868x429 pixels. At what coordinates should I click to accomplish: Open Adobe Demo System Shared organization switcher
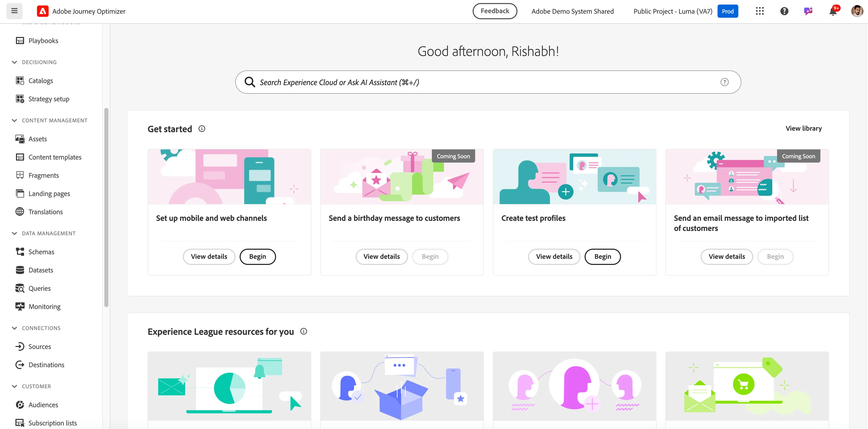pos(572,11)
